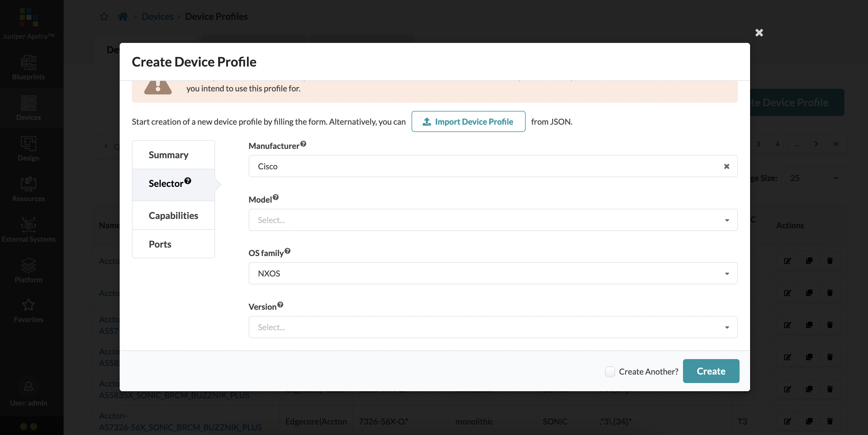
Task: Switch to the Ports tab
Action: click(174, 244)
